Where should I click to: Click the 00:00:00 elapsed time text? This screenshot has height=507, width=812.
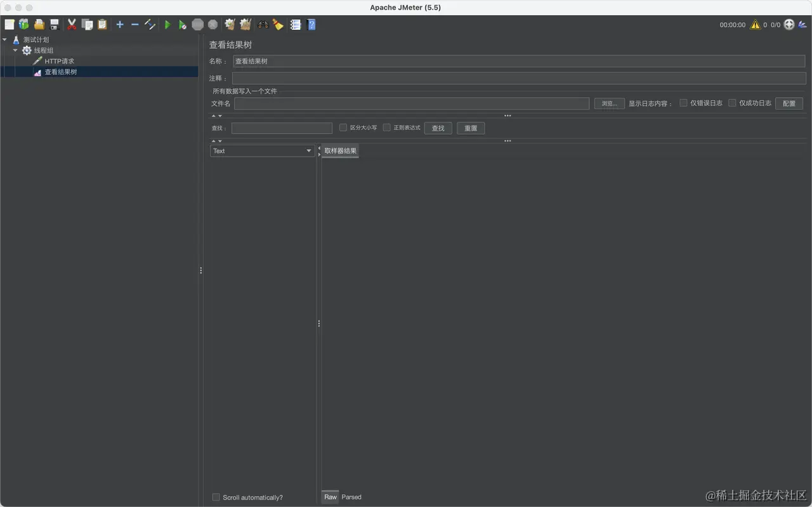click(733, 25)
